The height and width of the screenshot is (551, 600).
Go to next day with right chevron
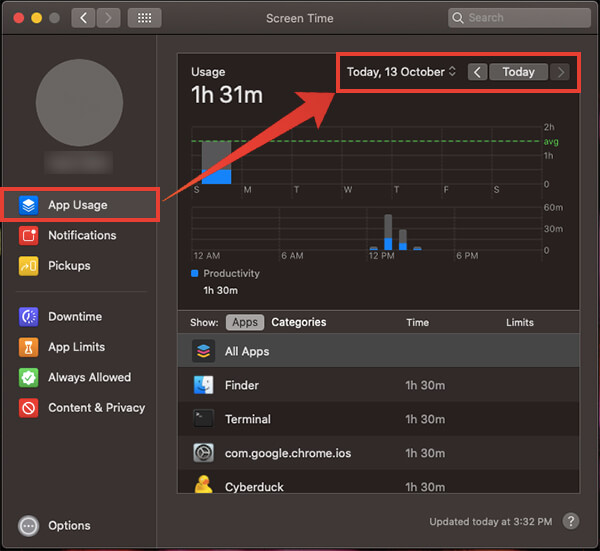click(560, 72)
